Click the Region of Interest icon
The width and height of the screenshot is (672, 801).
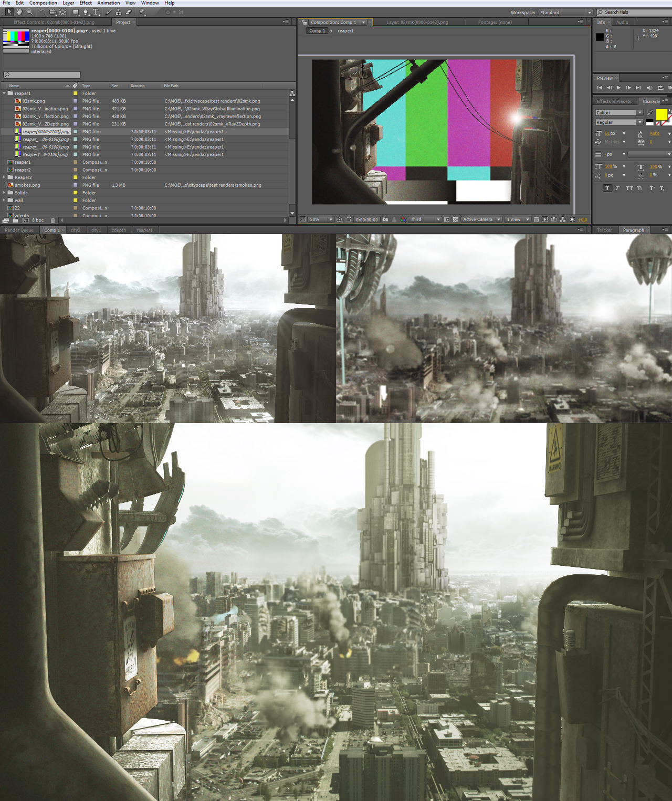coord(447,219)
